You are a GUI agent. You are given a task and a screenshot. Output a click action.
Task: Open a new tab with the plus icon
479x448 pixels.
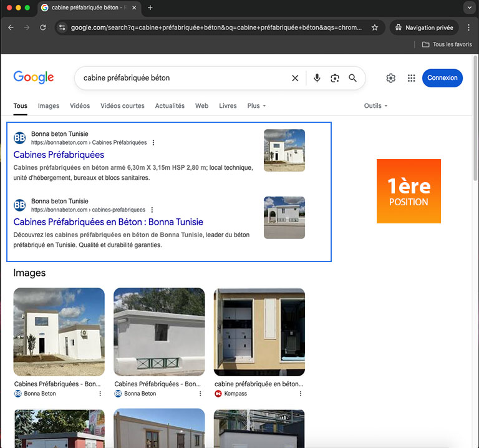pyautogui.click(x=150, y=7)
